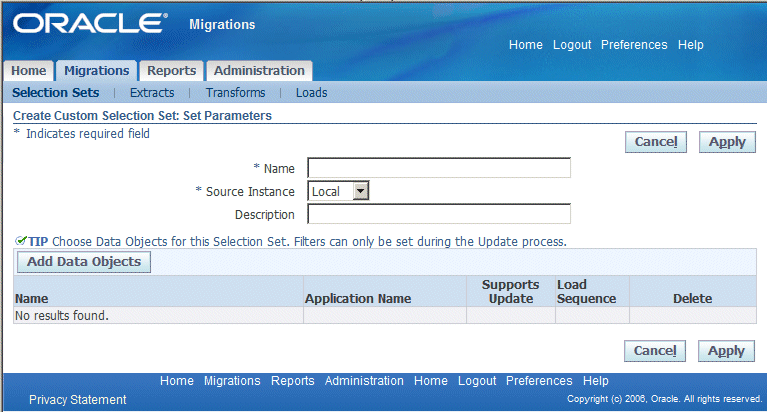
Task: Click the bottom Cancel button
Action: pyautogui.click(x=655, y=351)
